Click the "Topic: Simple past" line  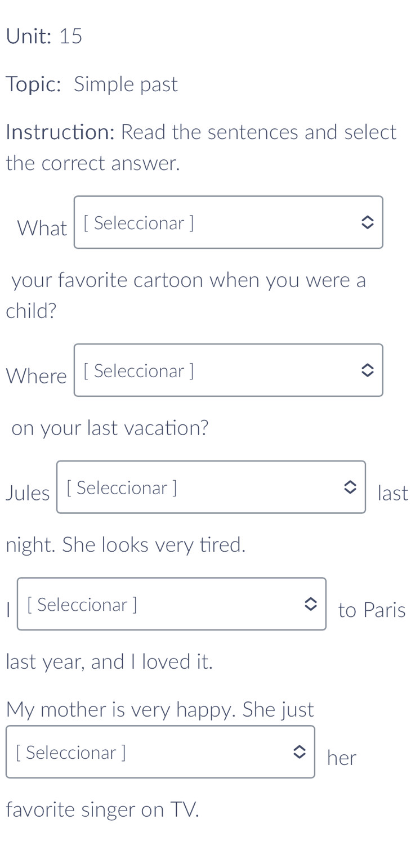pyautogui.click(x=92, y=84)
